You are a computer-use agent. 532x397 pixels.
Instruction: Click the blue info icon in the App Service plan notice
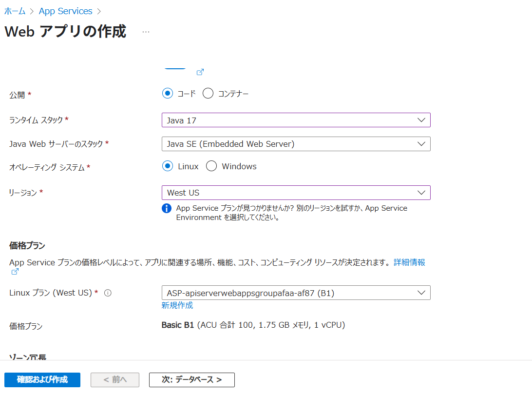coord(166,208)
